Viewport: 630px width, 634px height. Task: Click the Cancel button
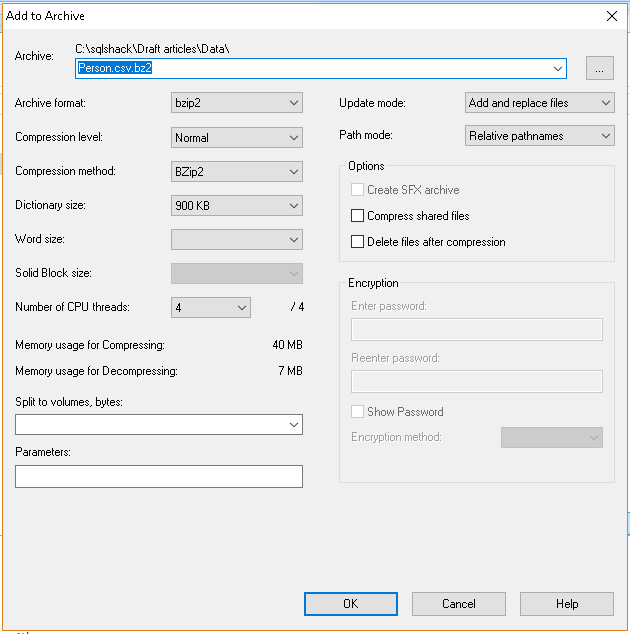click(x=459, y=603)
